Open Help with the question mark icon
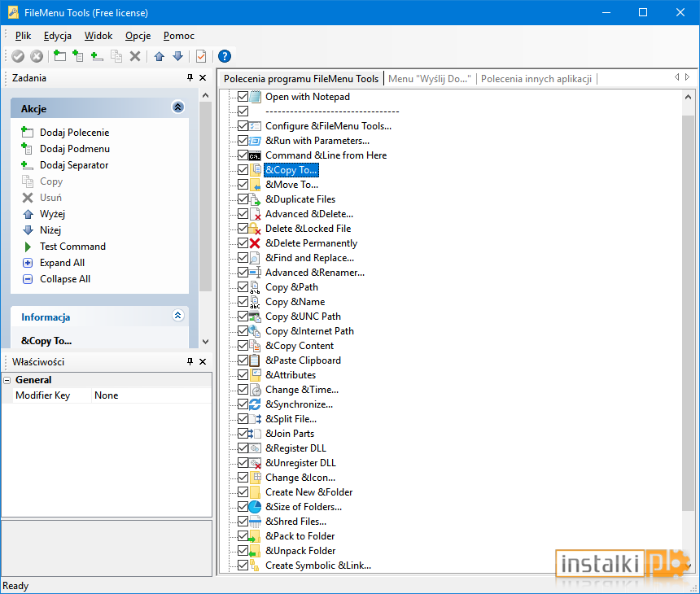 click(225, 56)
